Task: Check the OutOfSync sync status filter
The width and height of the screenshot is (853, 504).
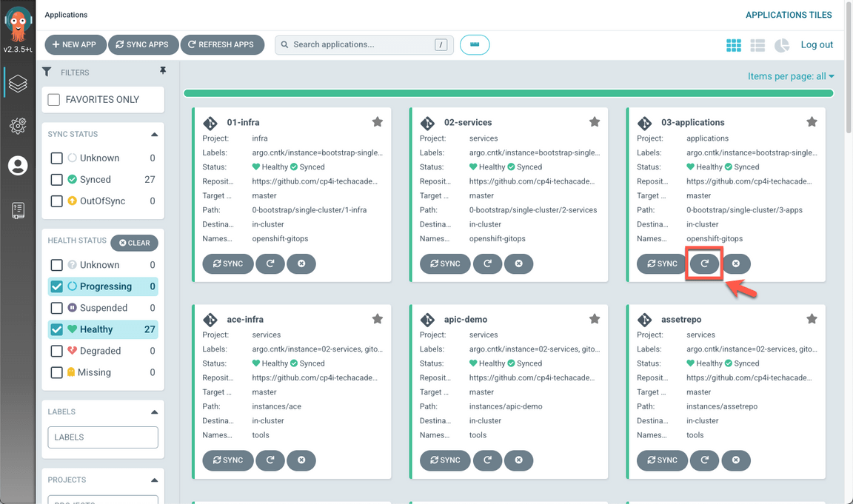Action: click(56, 201)
